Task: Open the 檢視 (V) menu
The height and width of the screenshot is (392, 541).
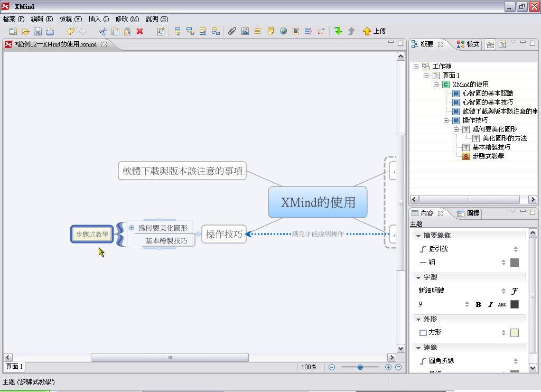Action: (x=70, y=19)
